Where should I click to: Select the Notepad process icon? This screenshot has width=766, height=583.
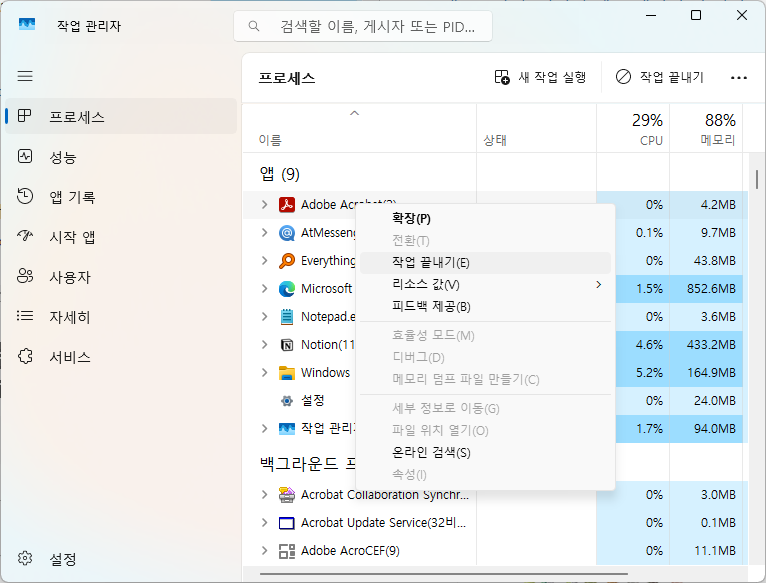click(x=287, y=317)
